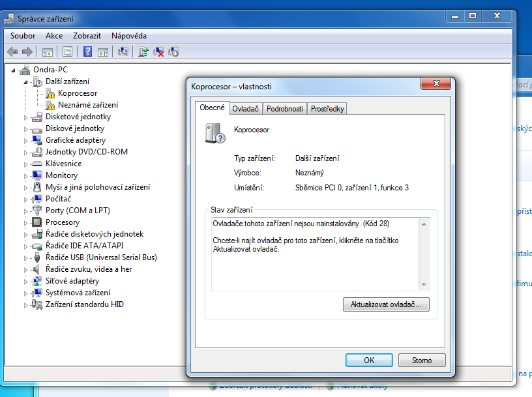The image size is (532, 397).
Task: Expand the Procesory node
Action: tap(25, 223)
